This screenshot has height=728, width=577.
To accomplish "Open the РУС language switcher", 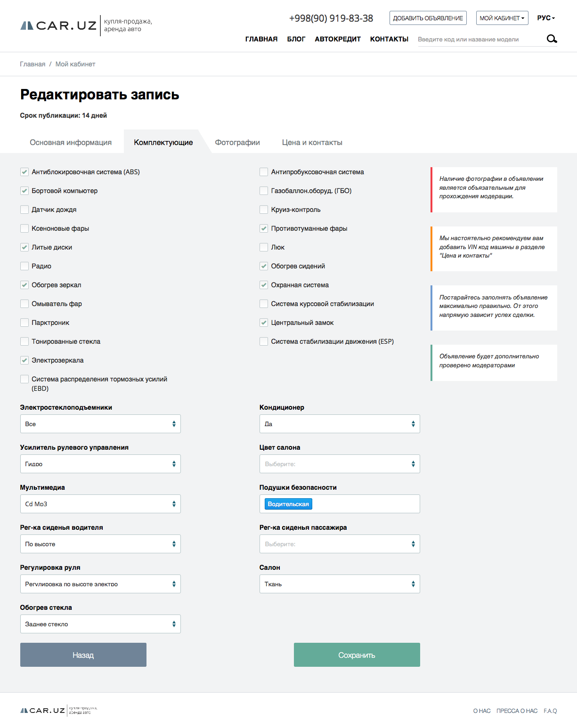I will tap(546, 18).
